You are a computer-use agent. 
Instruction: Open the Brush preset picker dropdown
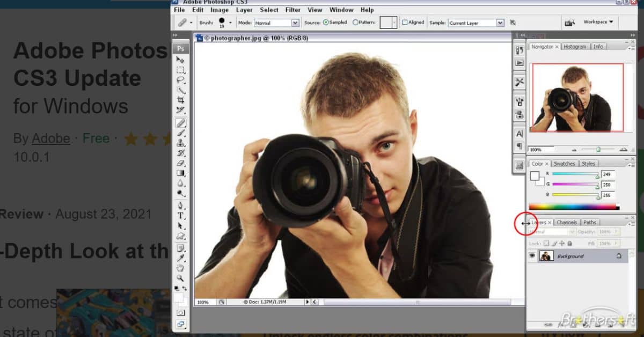coord(230,23)
